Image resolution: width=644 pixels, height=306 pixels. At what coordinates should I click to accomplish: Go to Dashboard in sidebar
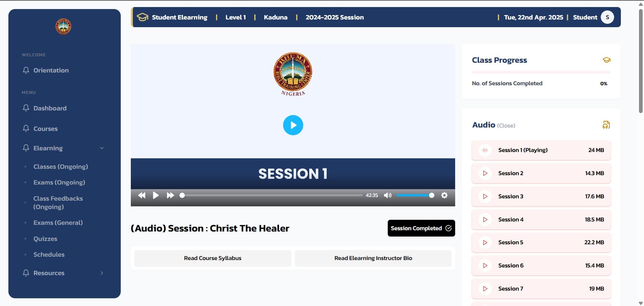click(50, 108)
